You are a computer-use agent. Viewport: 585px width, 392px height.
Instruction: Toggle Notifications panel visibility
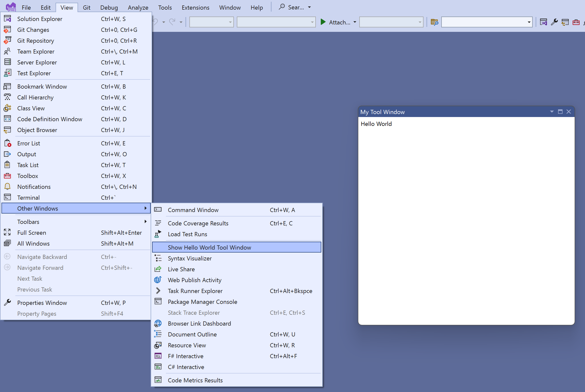(34, 186)
